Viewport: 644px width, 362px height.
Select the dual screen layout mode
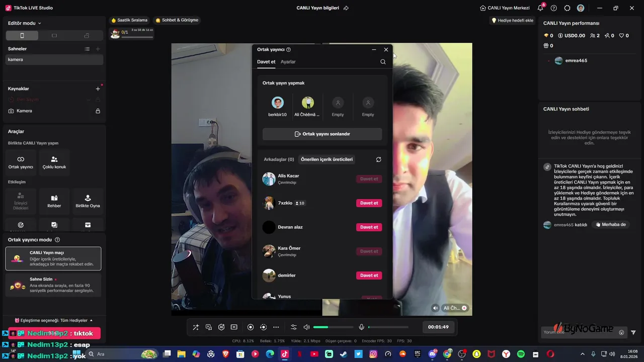tap(87, 36)
